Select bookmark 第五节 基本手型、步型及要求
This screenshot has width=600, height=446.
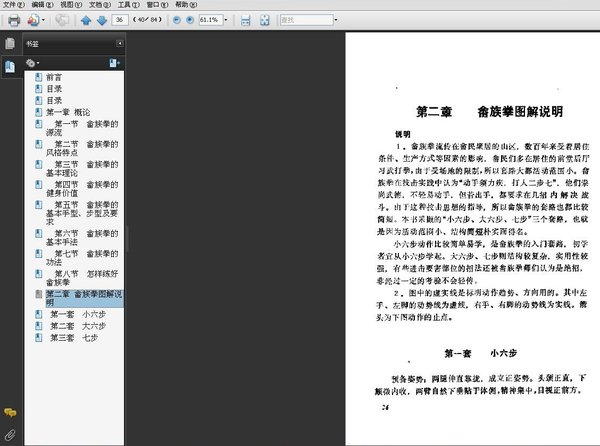tap(82, 213)
